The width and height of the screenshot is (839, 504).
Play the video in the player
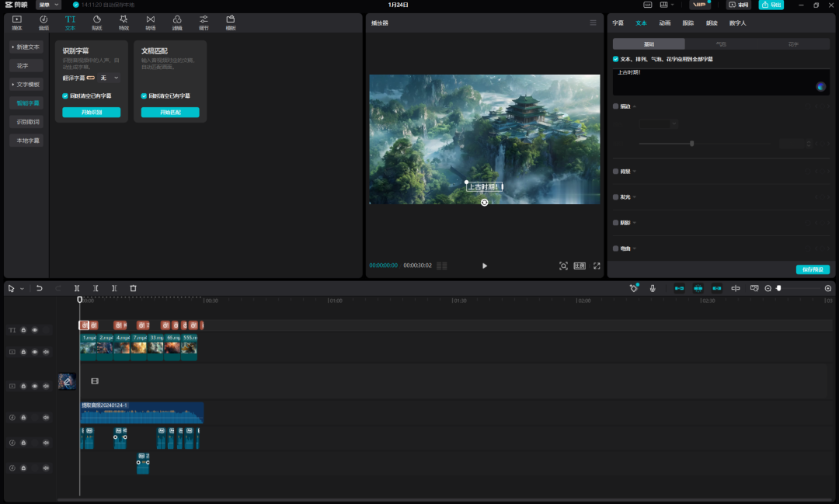(x=485, y=266)
